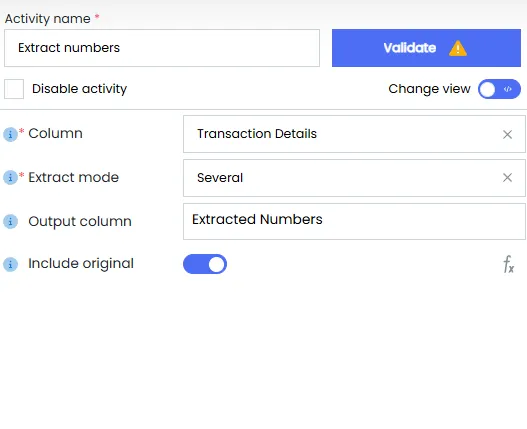Click the Change view label
The height and width of the screenshot is (429, 527).
point(429,89)
